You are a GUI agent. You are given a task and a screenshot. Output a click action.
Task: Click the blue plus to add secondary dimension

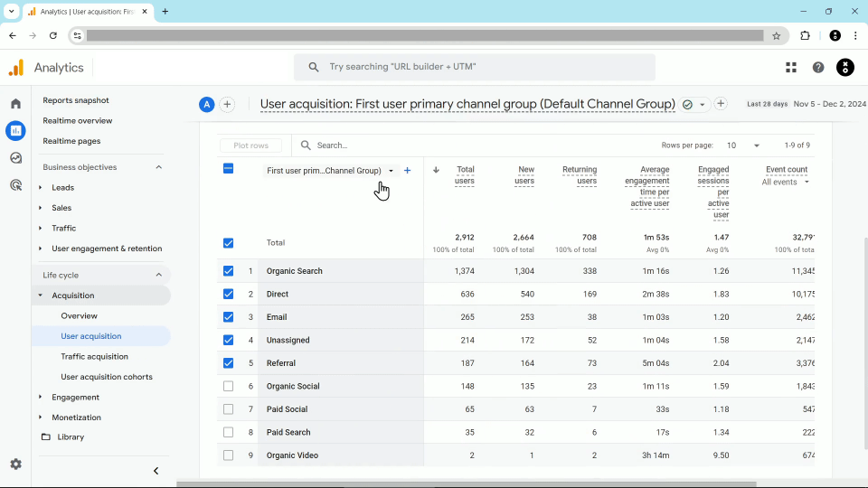(x=408, y=171)
